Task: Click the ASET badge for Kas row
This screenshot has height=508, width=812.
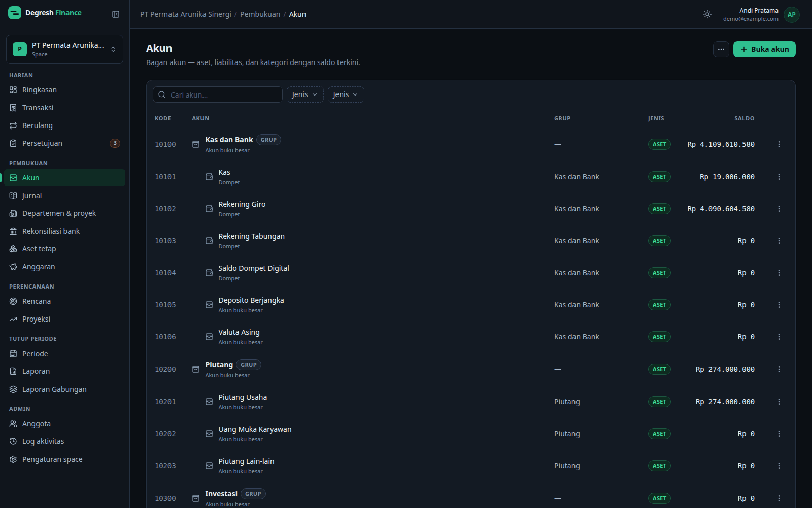Action: pos(659,177)
